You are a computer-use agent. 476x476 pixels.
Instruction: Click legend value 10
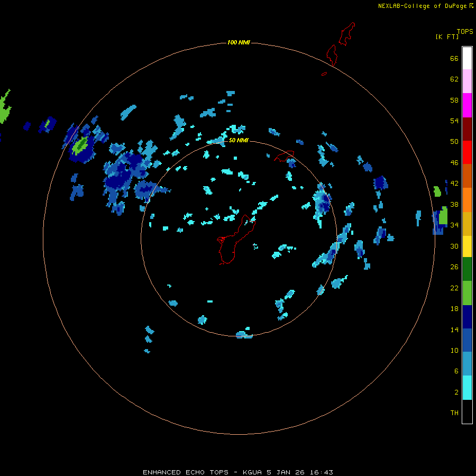tap(454, 350)
